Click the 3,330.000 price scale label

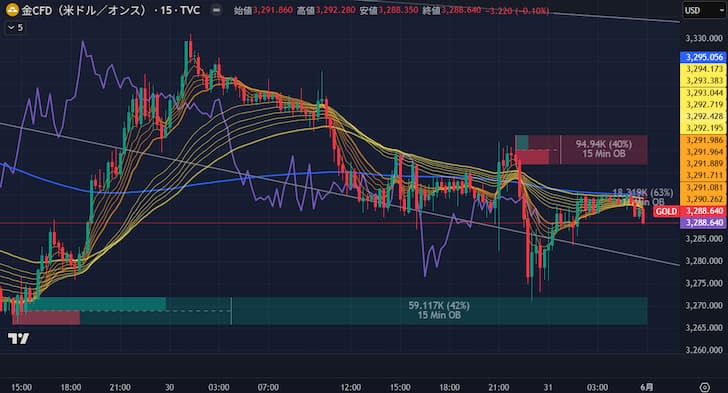704,39
